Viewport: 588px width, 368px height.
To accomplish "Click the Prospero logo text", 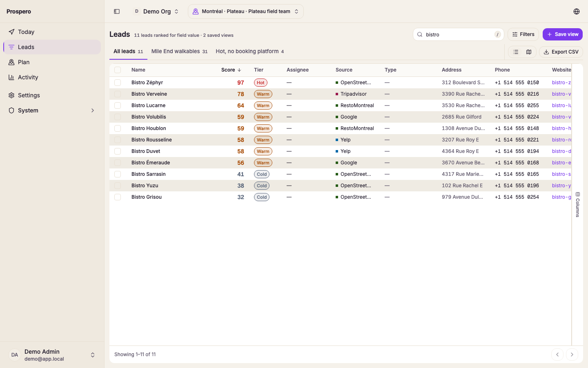I will click(19, 11).
